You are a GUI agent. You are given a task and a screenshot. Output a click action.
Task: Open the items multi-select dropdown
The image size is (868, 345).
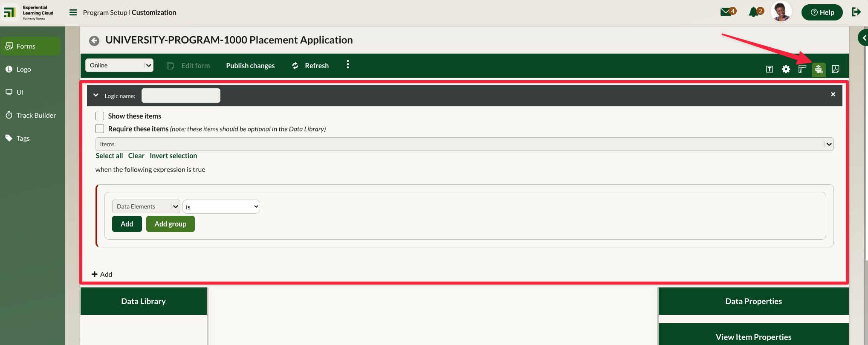[x=464, y=144]
